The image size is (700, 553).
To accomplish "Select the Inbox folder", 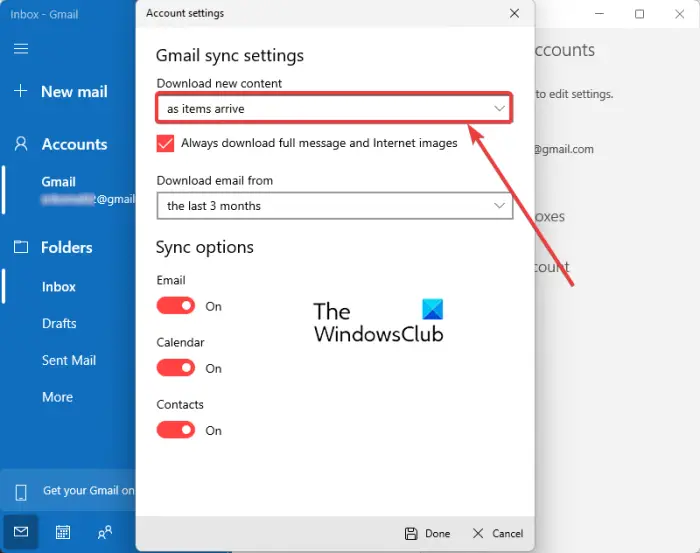I will [x=58, y=287].
